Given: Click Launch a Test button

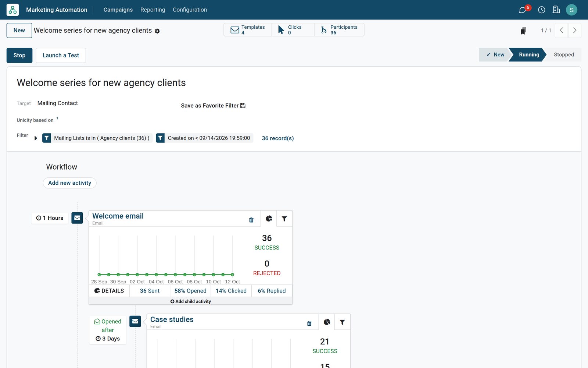Looking at the screenshot, I should pos(61,56).
